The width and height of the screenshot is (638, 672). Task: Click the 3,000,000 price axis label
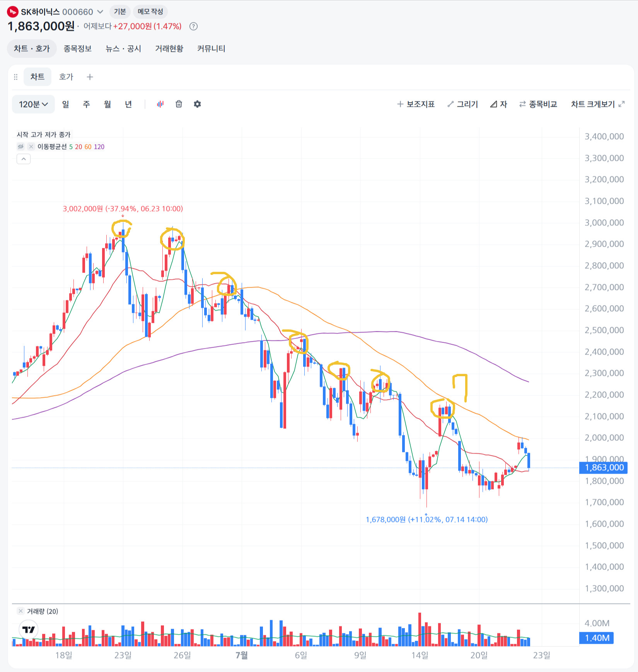click(x=604, y=223)
